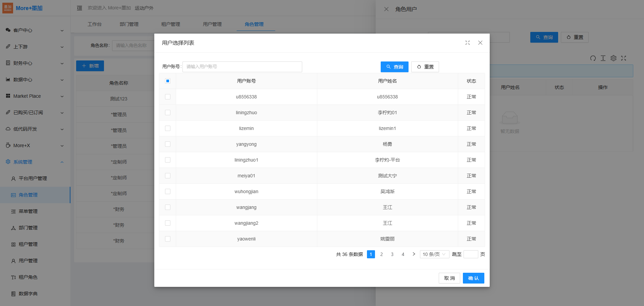The width and height of the screenshot is (644, 306).
Task: Click the 用户账号 search input field
Action: pos(242,67)
